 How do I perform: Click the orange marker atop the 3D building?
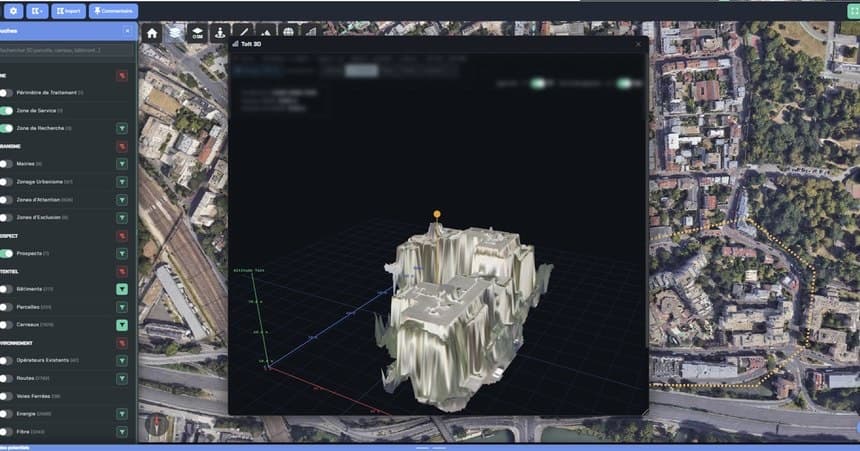click(x=437, y=214)
